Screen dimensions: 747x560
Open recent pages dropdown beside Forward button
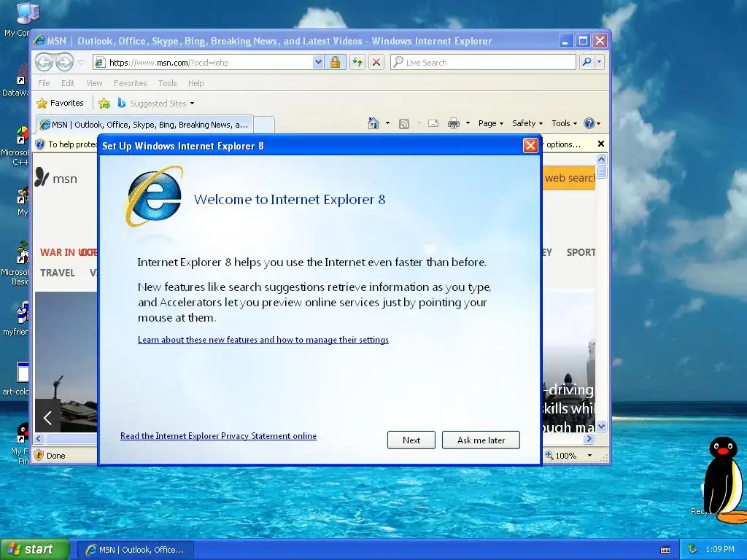[x=80, y=63]
